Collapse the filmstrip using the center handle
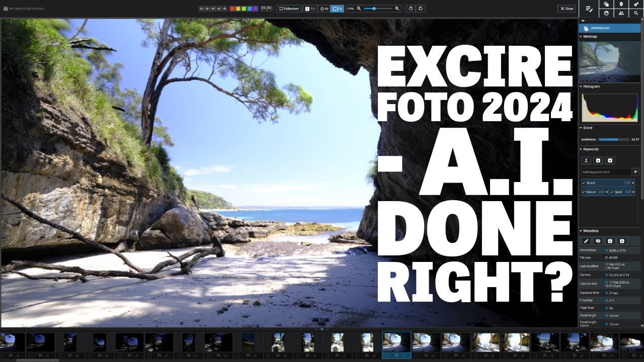 tap(322, 329)
